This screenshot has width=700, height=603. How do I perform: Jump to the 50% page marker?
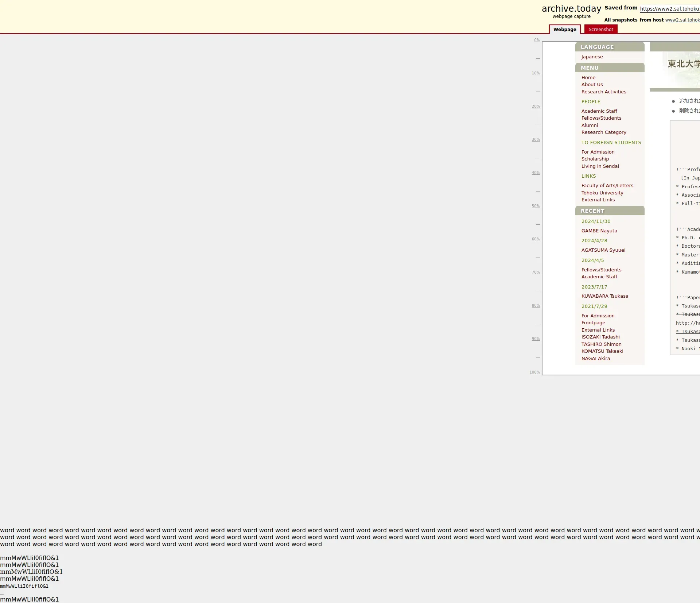[x=536, y=206]
